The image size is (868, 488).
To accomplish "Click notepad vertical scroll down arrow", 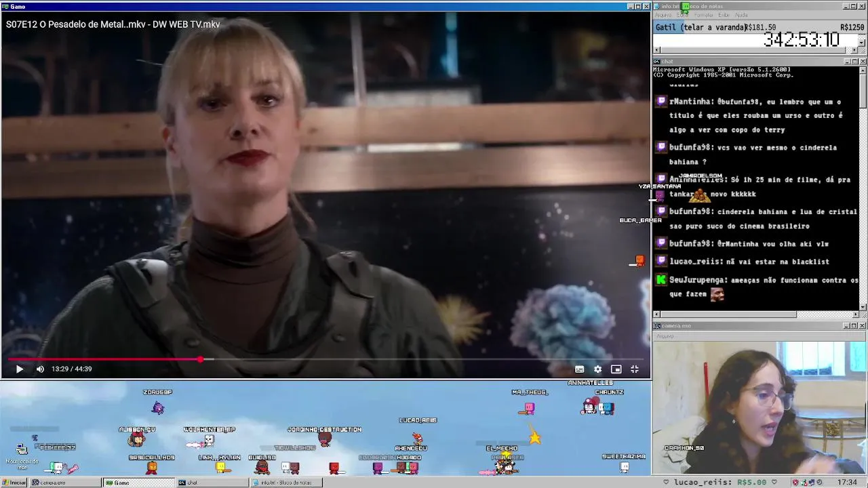I will coord(862,43).
